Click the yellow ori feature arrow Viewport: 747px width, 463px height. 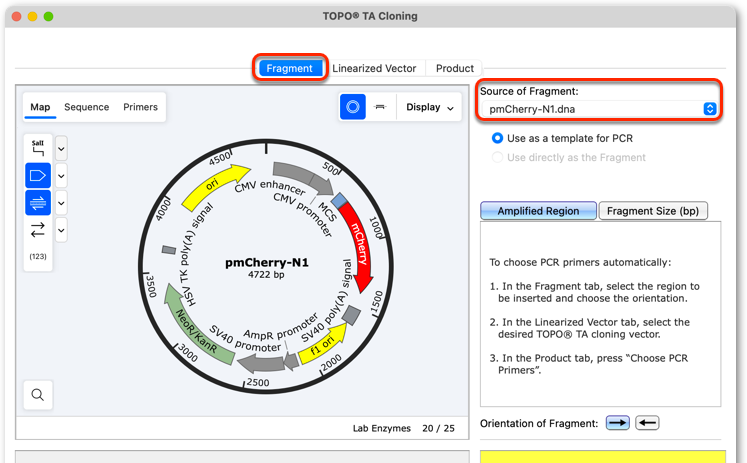[x=213, y=184]
